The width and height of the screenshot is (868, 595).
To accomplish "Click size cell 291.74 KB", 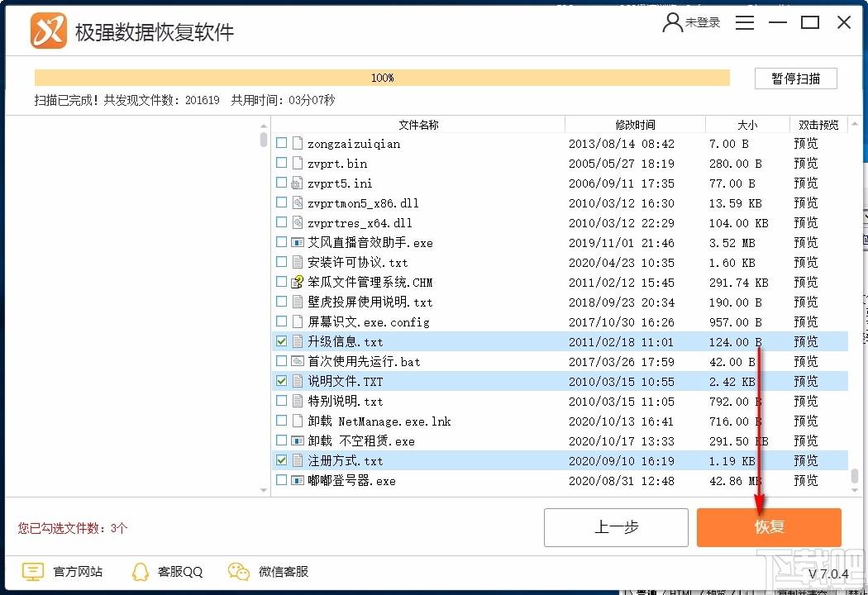I will pos(738,283).
